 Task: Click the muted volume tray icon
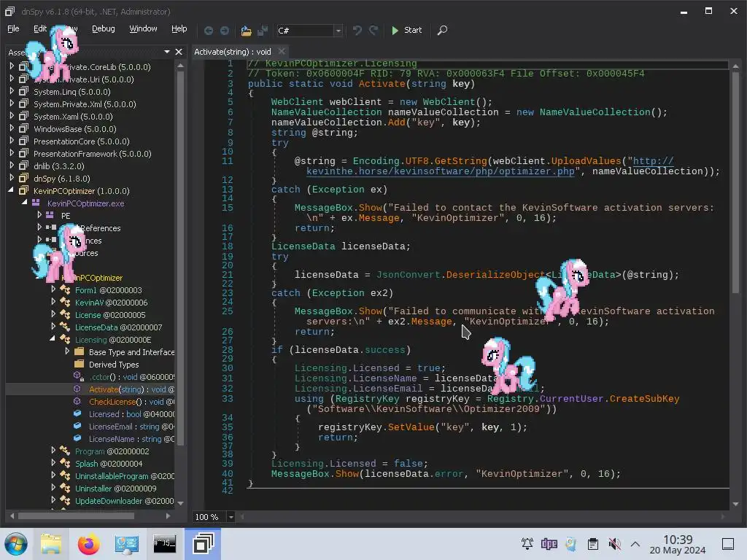point(614,543)
